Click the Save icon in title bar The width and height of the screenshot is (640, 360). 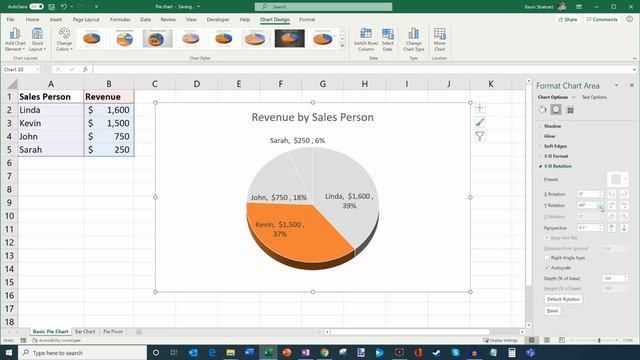click(51, 7)
